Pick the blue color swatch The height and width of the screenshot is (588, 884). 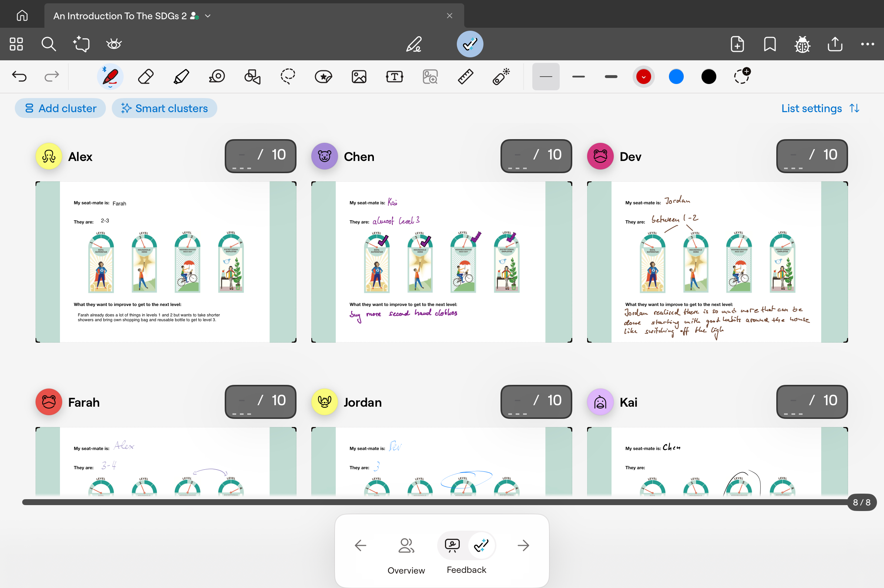[676, 77]
